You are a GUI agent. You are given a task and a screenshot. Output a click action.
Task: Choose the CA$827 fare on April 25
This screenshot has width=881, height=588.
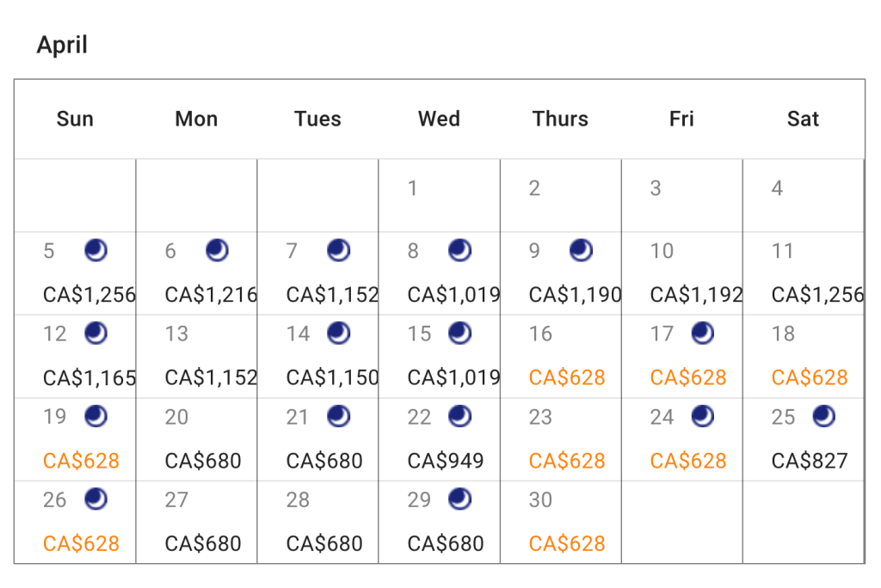pyautogui.click(x=810, y=461)
